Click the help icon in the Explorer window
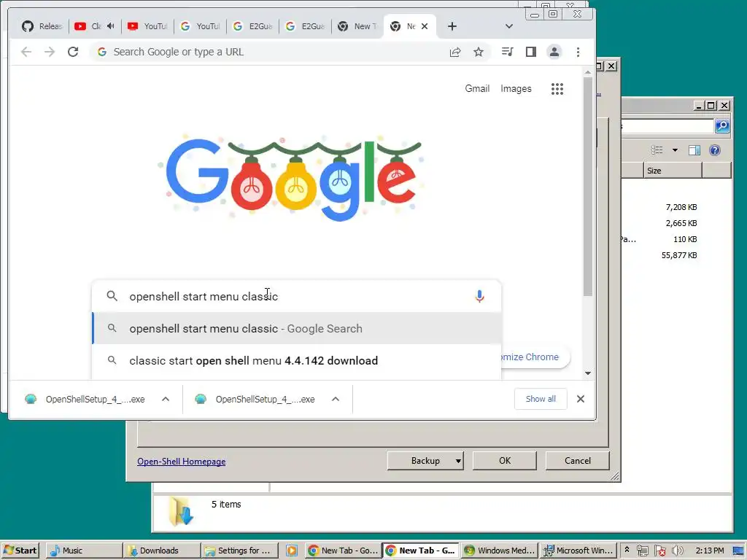 tap(715, 150)
